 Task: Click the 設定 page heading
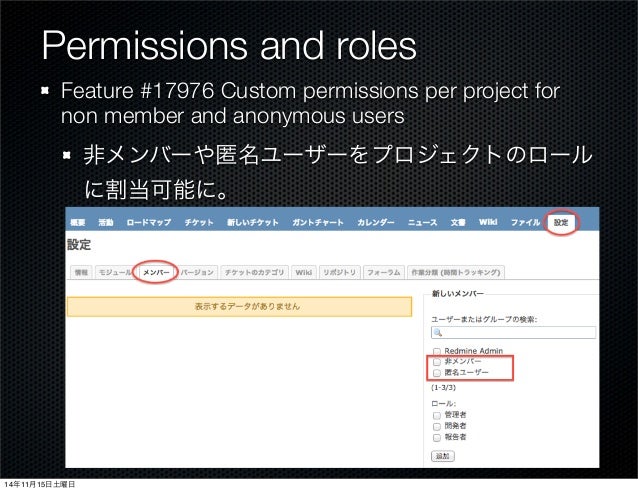pos(79,244)
